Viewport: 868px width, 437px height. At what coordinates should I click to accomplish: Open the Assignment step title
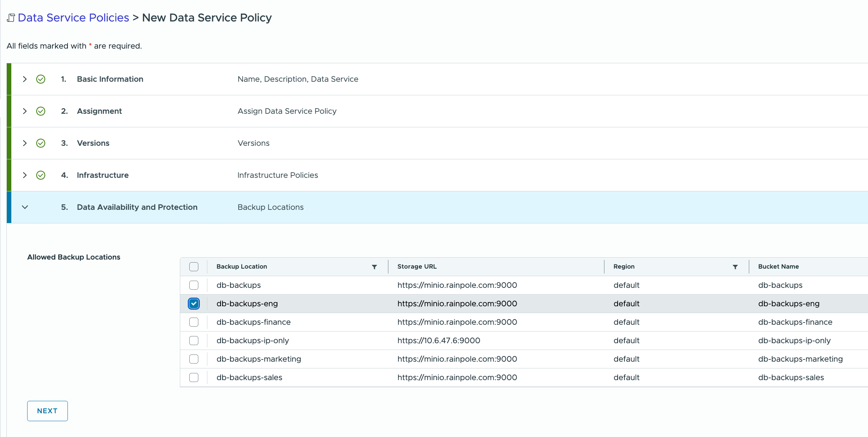pyautogui.click(x=99, y=111)
